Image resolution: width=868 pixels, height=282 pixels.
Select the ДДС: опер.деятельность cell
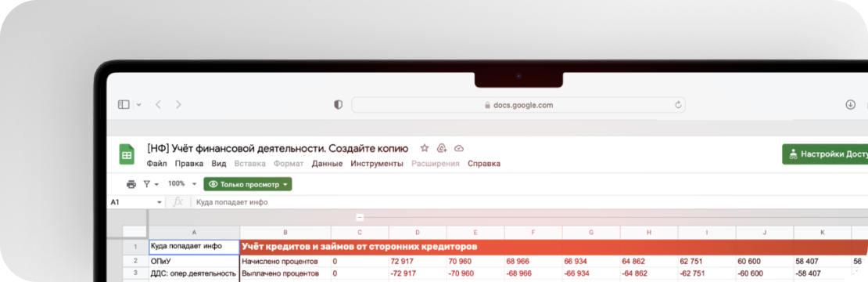194,273
